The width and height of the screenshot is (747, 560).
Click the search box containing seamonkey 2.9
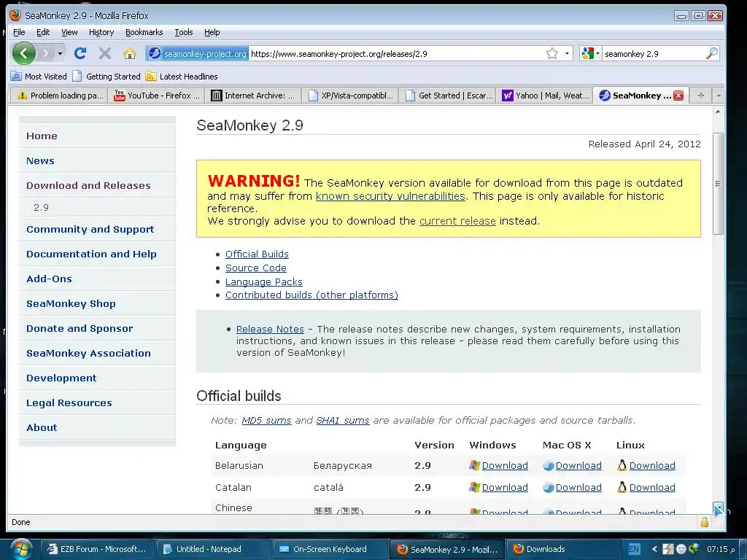(653, 54)
